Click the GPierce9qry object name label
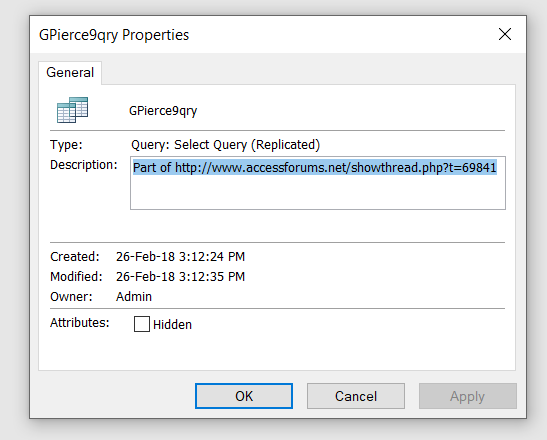This screenshot has height=440, width=547. point(163,111)
